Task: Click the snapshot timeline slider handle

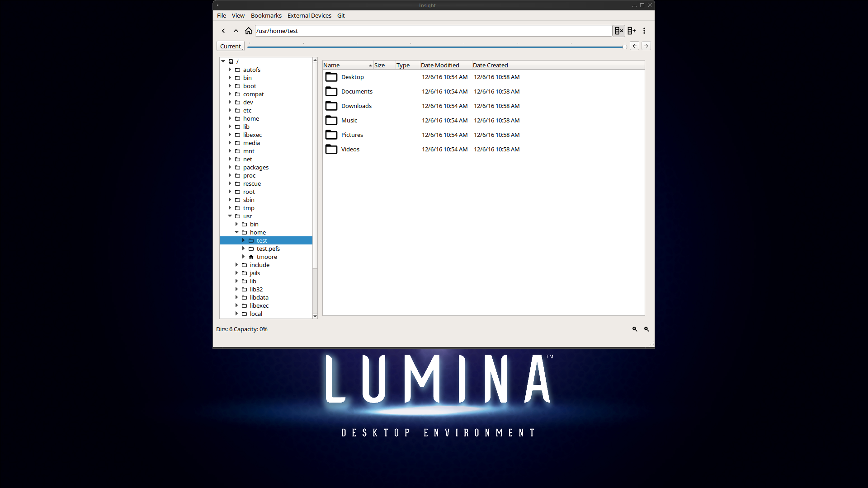Action: [625, 47]
